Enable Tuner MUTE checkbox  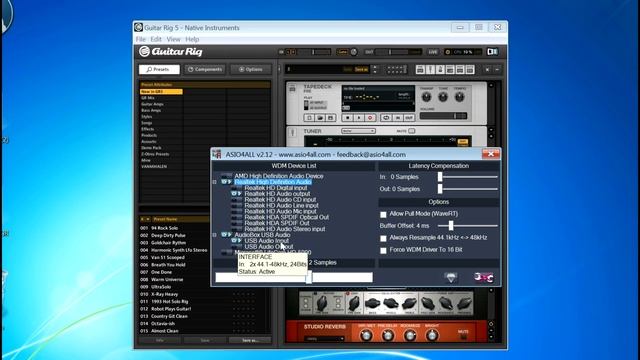coord(411,131)
